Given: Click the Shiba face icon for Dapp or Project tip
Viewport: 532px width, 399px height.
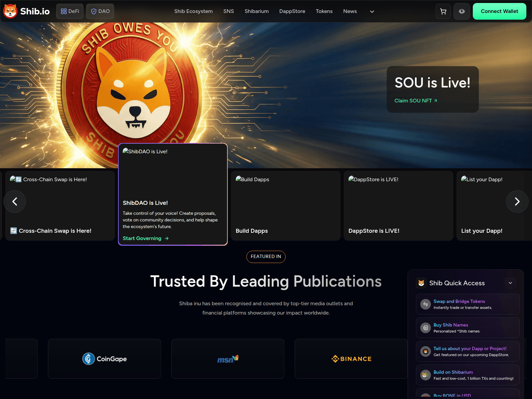Looking at the screenshot, I should (x=425, y=351).
